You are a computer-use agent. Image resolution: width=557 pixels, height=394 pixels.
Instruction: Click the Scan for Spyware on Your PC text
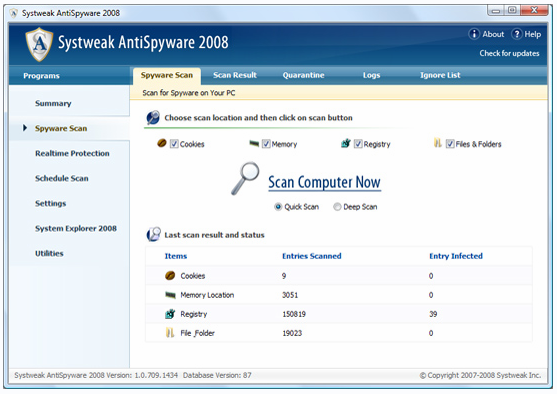(x=189, y=93)
